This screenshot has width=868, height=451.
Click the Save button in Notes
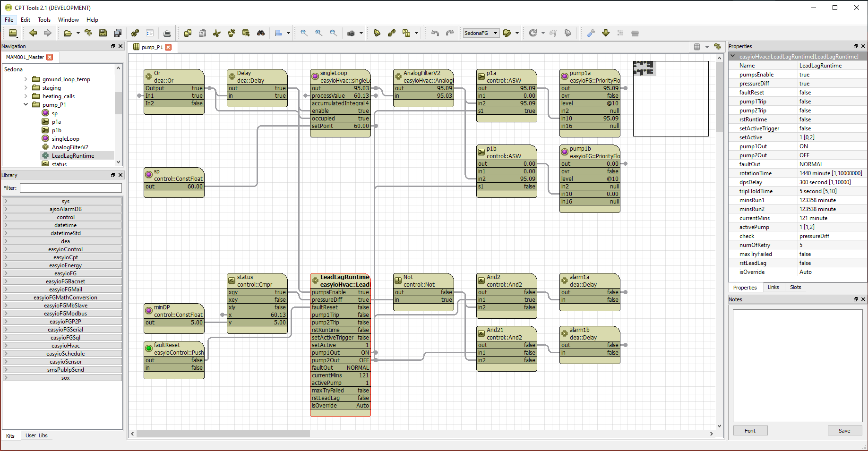coord(844,431)
